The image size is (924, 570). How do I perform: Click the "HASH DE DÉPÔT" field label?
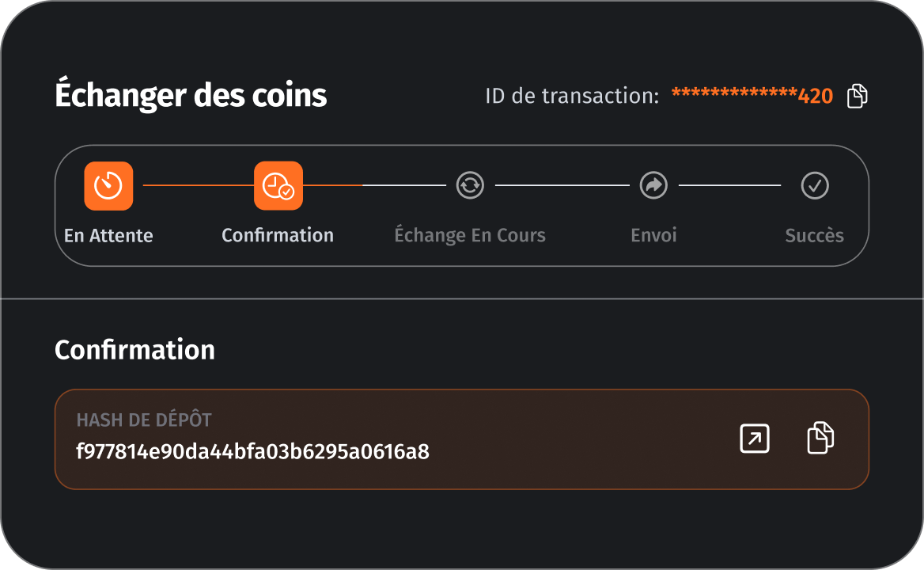click(x=144, y=420)
